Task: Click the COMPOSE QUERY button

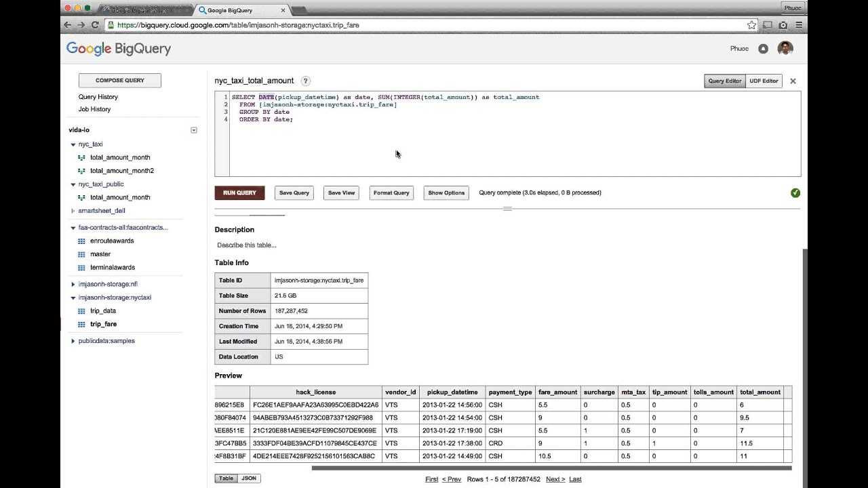Action: [120, 81]
